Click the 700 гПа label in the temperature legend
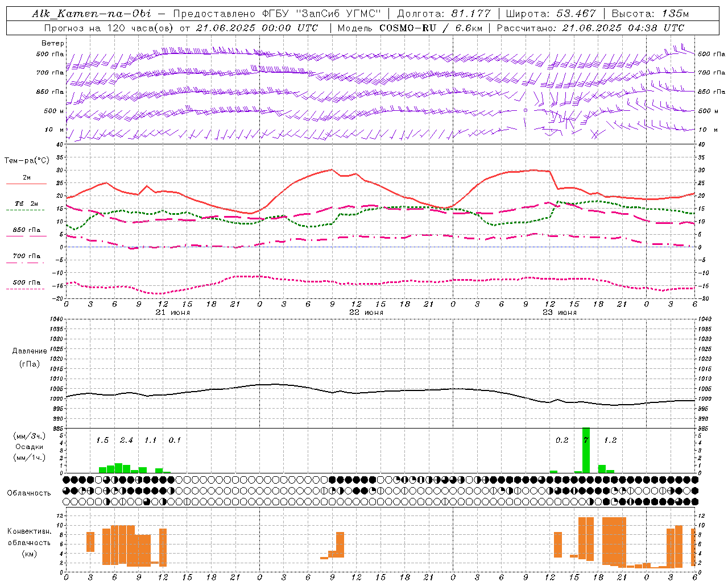728x582 pixels. [27, 256]
